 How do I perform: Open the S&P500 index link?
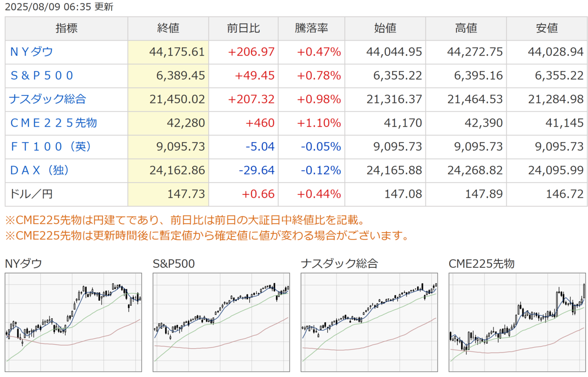tap(42, 75)
